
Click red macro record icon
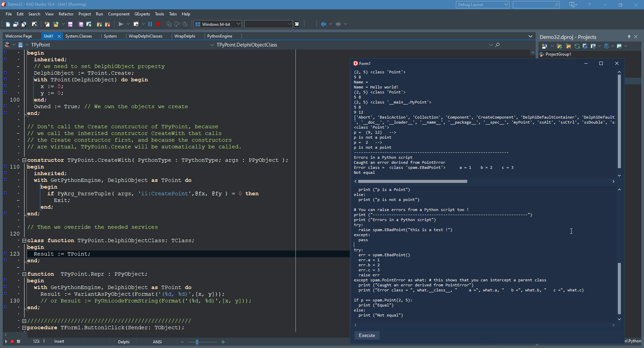[12, 342]
